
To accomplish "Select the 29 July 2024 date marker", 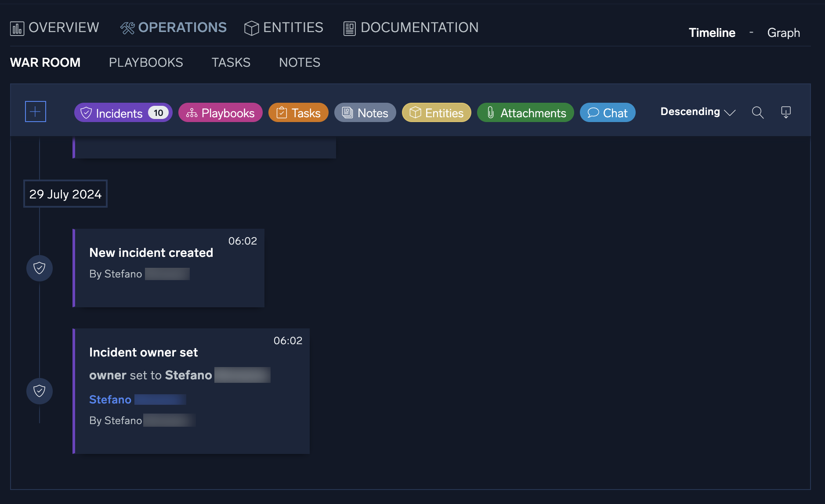I will pyautogui.click(x=65, y=194).
